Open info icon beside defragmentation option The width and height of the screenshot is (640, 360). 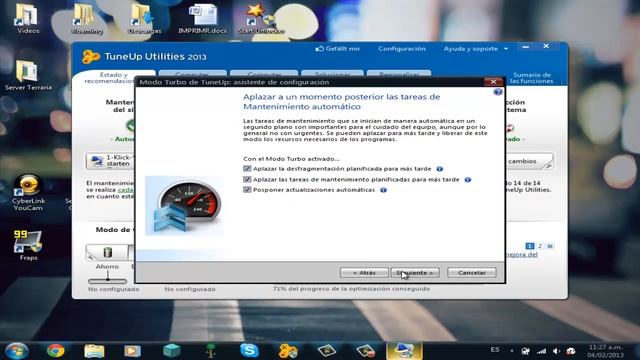click(440, 169)
